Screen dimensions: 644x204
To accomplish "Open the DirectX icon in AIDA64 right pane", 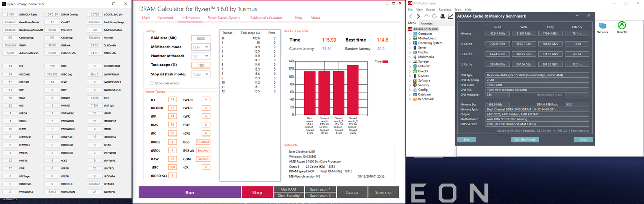I will pyautogui.click(x=622, y=25).
